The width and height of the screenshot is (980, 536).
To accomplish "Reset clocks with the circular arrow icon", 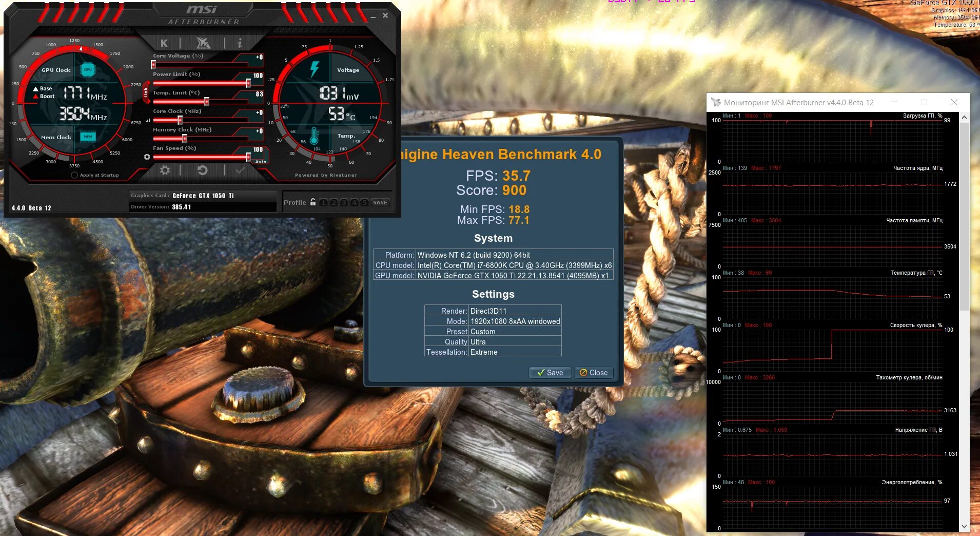I will point(203,170).
